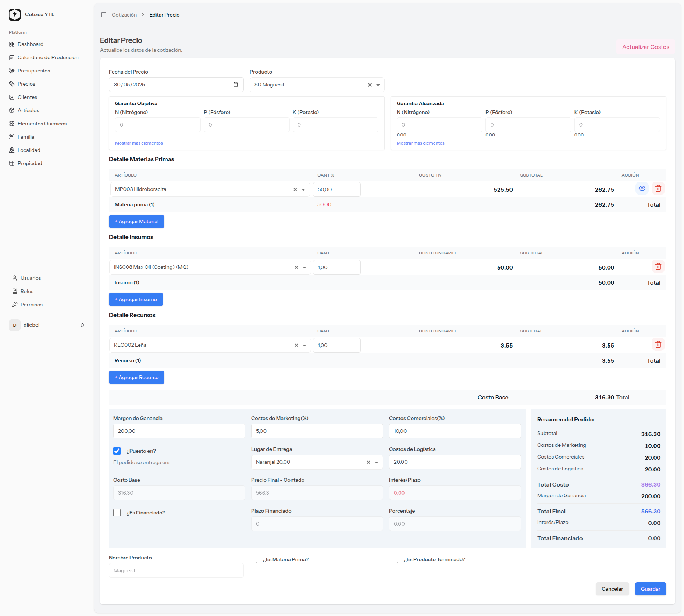The width and height of the screenshot is (684, 616).
Task: Open Calendario de Producción in sidebar
Action: pos(48,57)
